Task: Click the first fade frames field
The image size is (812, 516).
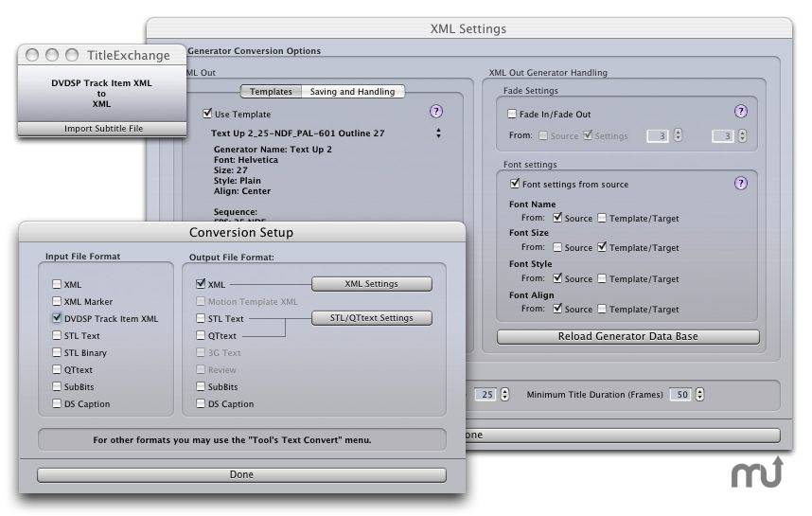Action: 658,135
